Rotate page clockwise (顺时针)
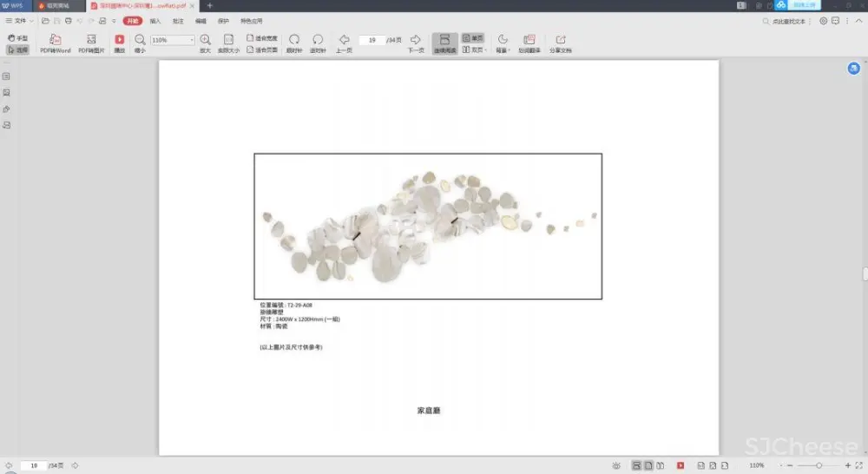The height and width of the screenshot is (474, 868). 294,43
